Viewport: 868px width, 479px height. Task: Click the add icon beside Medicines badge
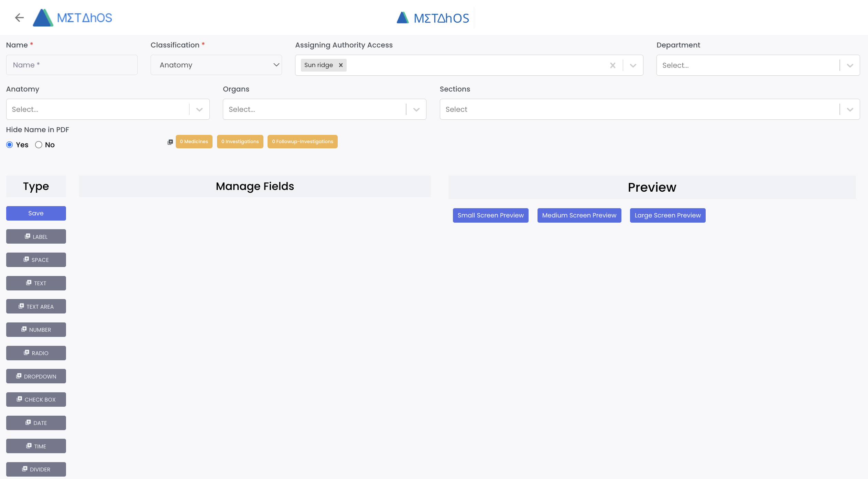tap(170, 142)
